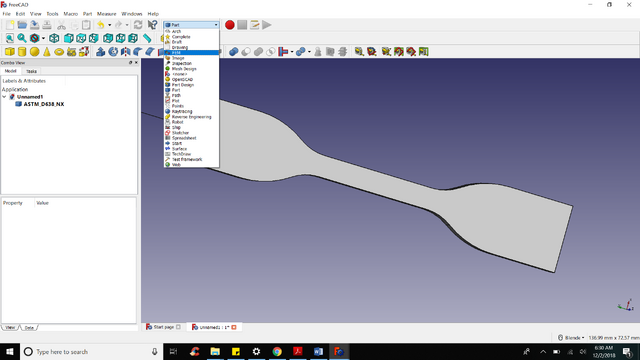Open Blender navigation style selector
This screenshot has height=360, width=640.
(571, 338)
